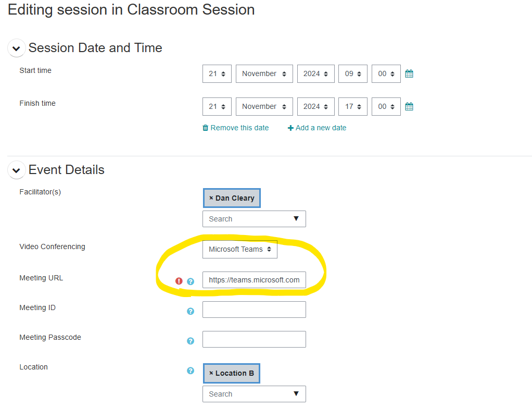This screenshot has height=407, width=532.
Task: Click into the Meeting Passcode field
Action: (x=254, y=339)
